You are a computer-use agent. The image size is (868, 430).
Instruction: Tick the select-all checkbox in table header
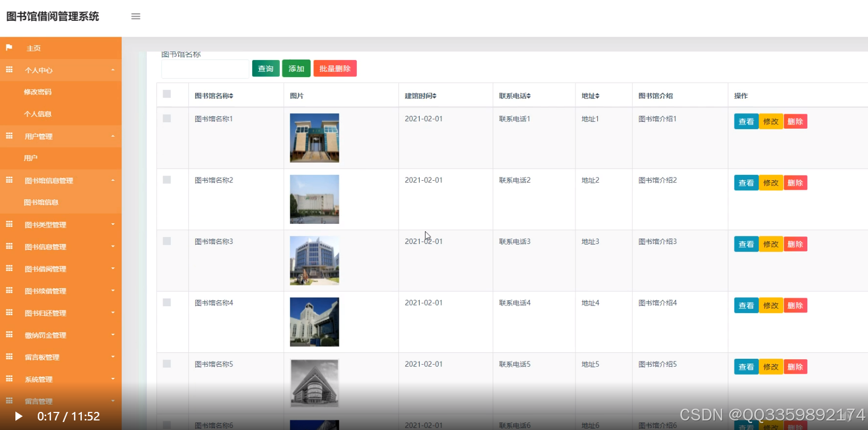(x=167, y=94)
